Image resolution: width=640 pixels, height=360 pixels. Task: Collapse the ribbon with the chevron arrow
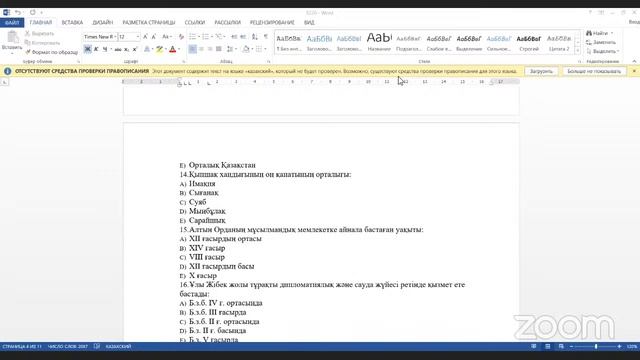coord(634,61)
